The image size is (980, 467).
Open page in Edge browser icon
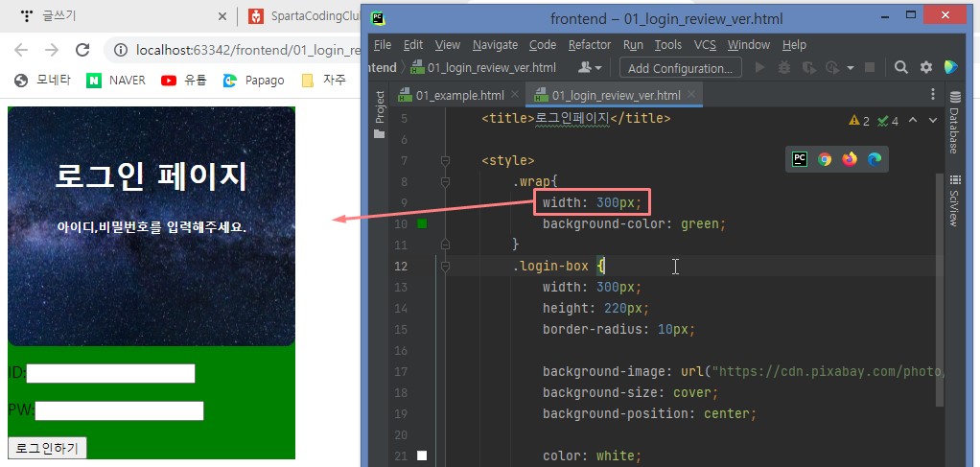(x=875, y=159)
